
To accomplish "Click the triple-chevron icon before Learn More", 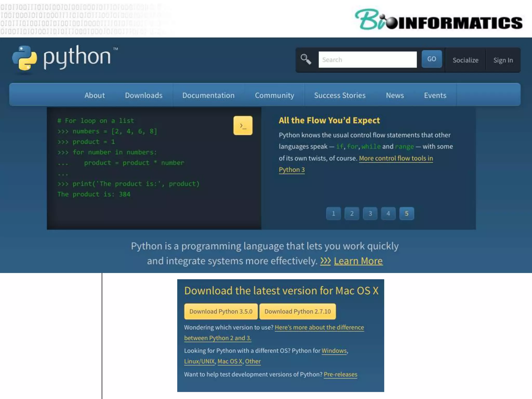I will pyautogui.click(x=325, y=261).
